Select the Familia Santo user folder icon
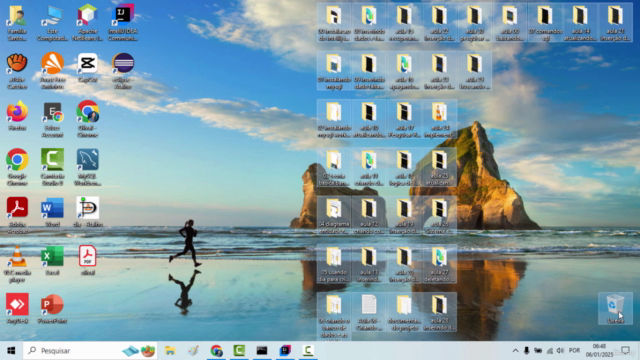640x360 pixels. click(17, 23)
